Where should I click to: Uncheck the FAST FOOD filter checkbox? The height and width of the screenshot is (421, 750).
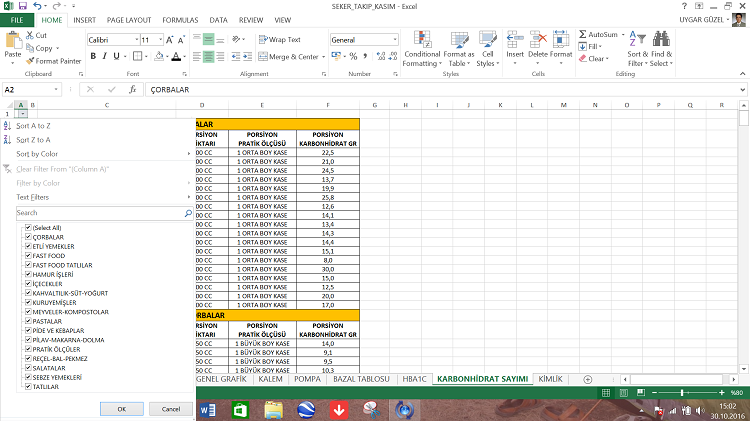coord(27,256)
